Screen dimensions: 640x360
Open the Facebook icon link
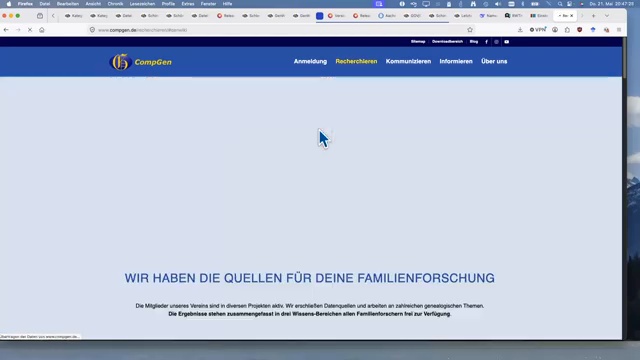tap(486, 42)
